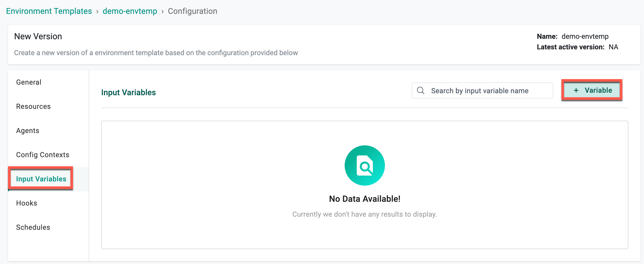The width and height of the screenshot is (644, 264).
Task: Click the search magnifier icon
Action: click(x=421, y=90)
